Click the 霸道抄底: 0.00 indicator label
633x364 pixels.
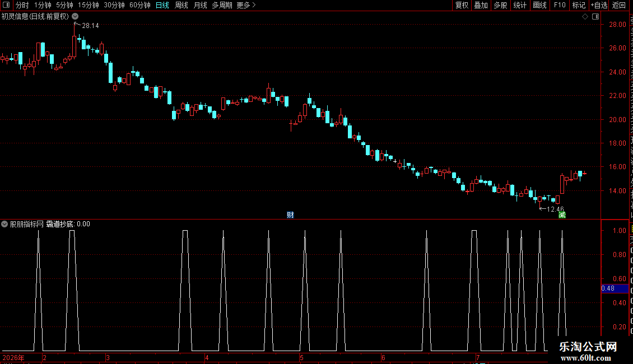(68, 224)
